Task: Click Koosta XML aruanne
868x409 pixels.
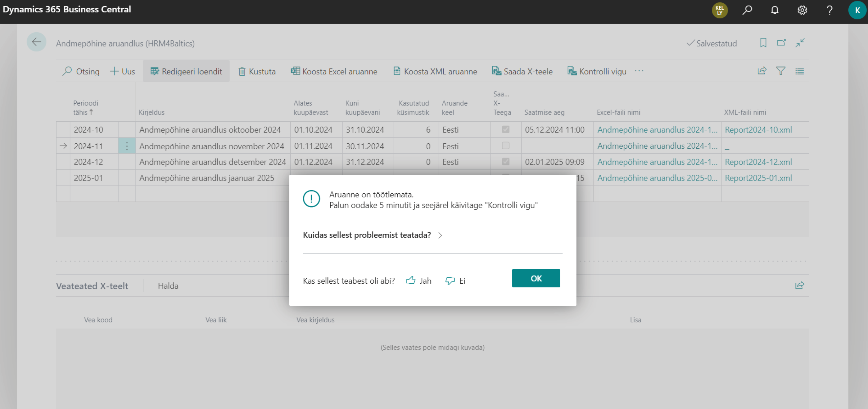Action: click(x=435, y=71)
